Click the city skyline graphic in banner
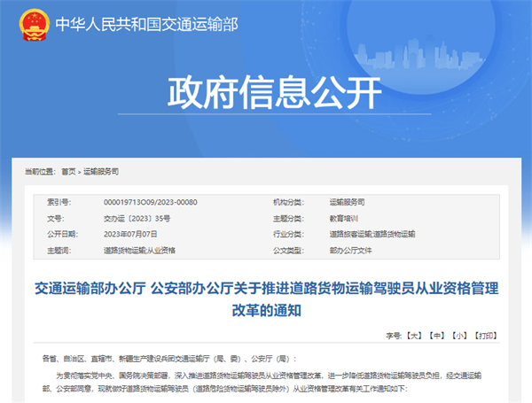The height and width of the screenshot is (403, 532). click(419, 54)
